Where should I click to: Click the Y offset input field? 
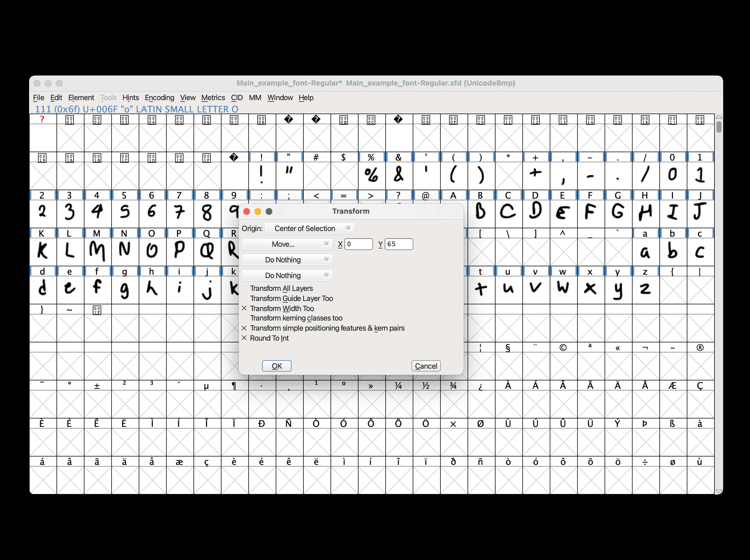pos(399,244)
